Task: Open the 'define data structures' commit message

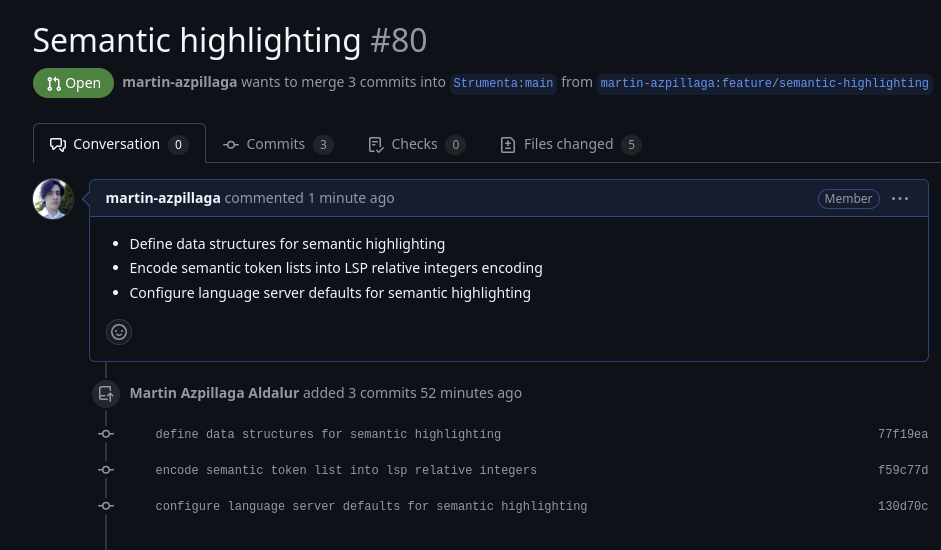Action: click(328, 435)
